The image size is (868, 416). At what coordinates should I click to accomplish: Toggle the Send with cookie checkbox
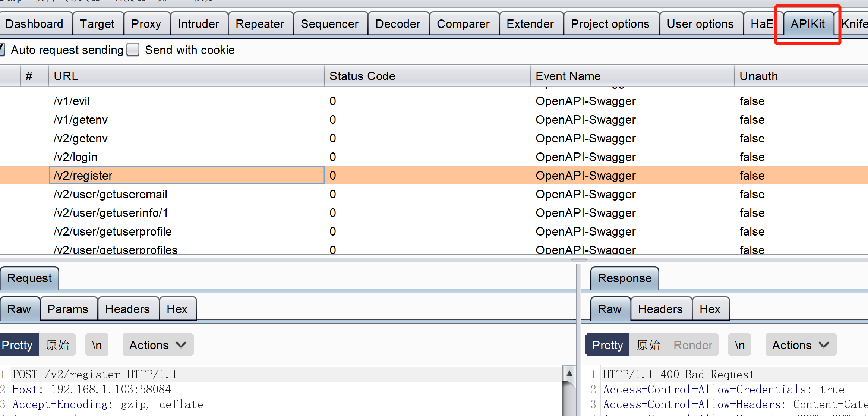(x=133, y=50)
